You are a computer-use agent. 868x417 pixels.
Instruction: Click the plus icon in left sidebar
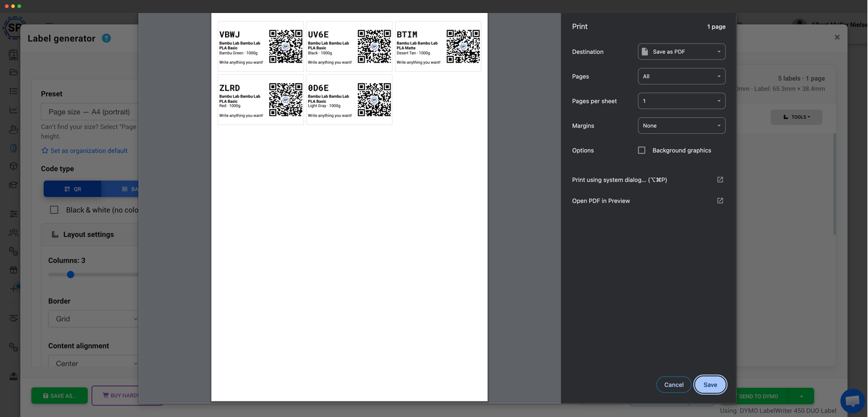14,289
